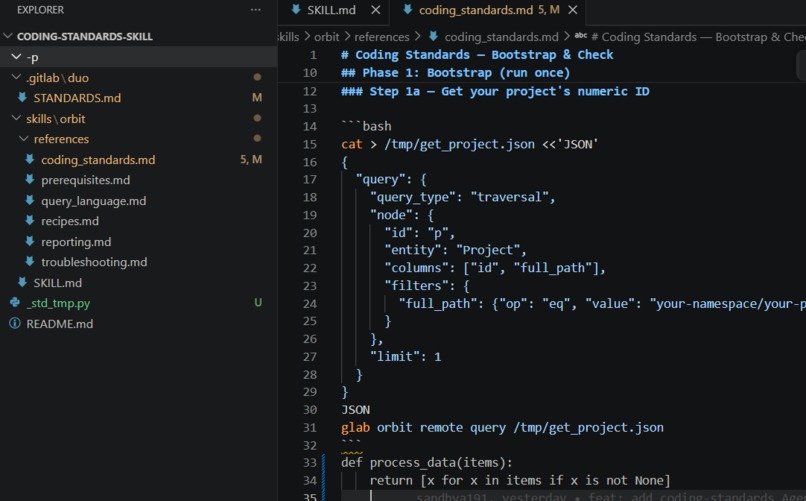The image size is (806, 501).
Task: Click the 'cat > /tmp/get_project.json' line
Action: point(470,144)
